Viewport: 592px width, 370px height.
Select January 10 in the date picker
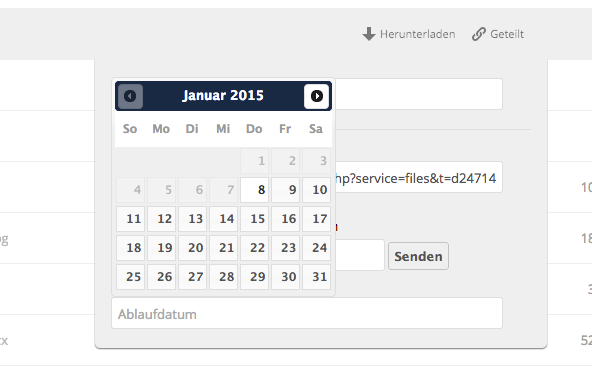tap(316, 190)
